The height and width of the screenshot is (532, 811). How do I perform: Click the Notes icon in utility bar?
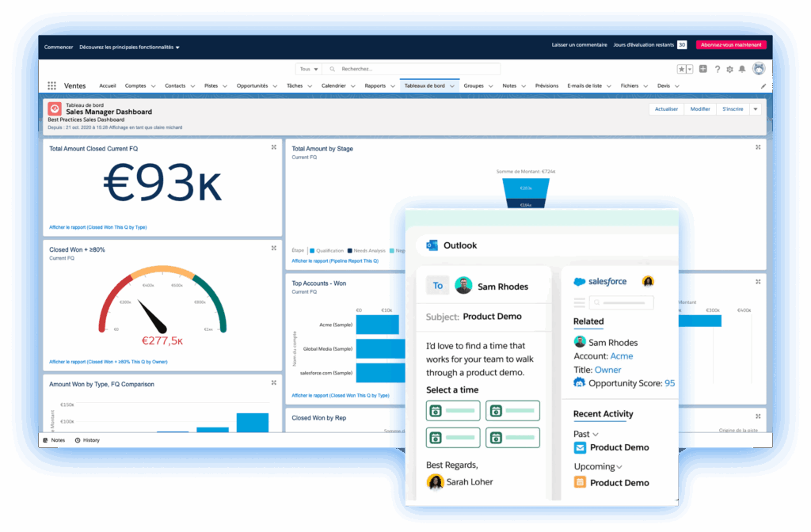point(45,440)
